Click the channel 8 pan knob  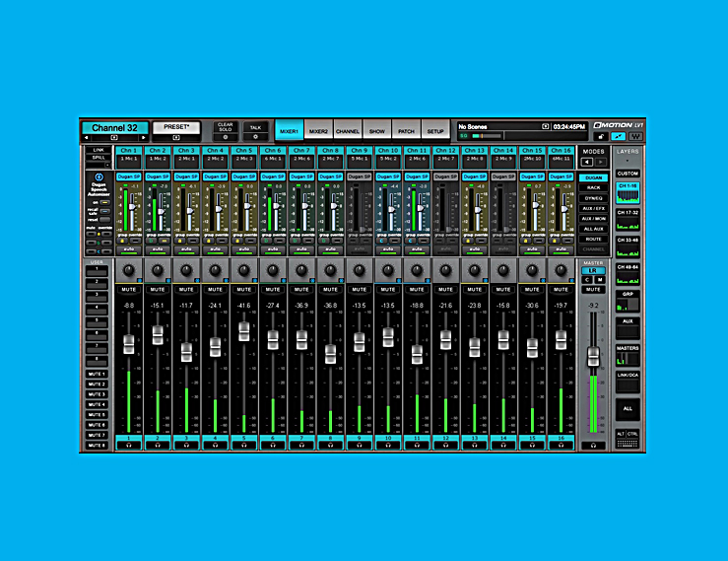point(330,269)
